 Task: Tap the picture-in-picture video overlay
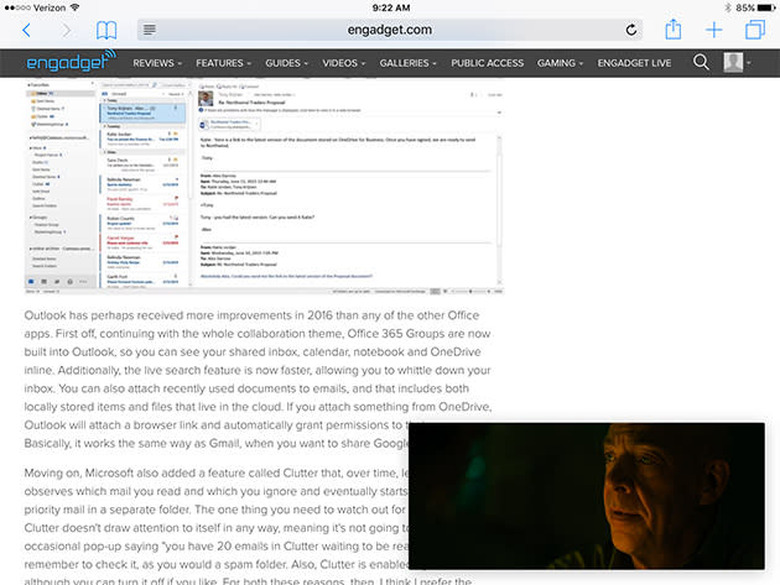coord(586,495)
